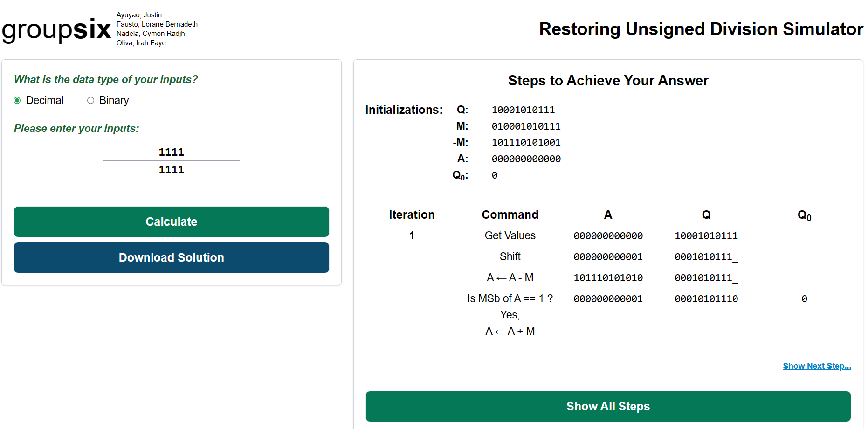Click team member name Ayuyao, Justin
Screen dimensions: 868x429
pos(139,15)
